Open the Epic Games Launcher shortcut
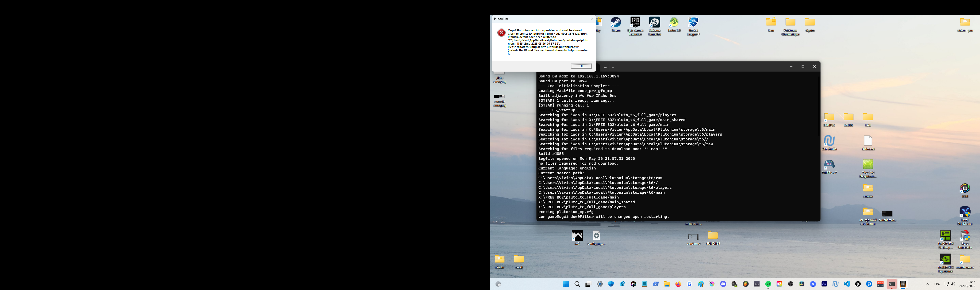 (x=635, y=23)
